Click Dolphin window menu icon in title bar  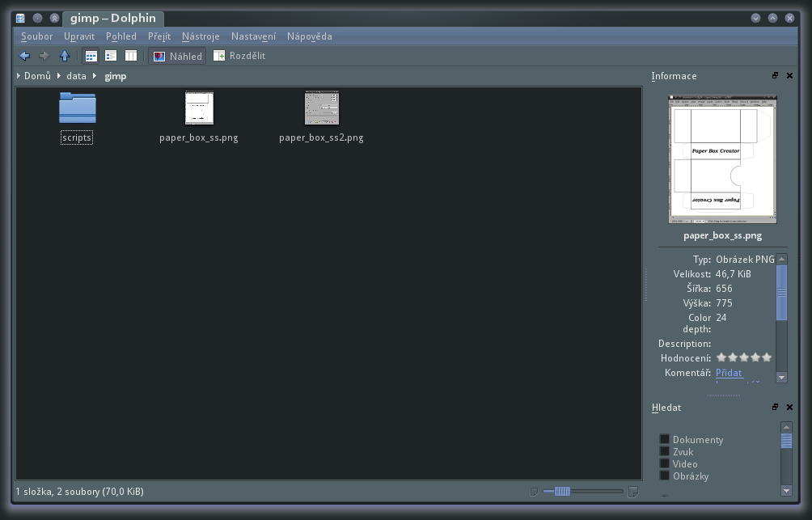point(20,18)
